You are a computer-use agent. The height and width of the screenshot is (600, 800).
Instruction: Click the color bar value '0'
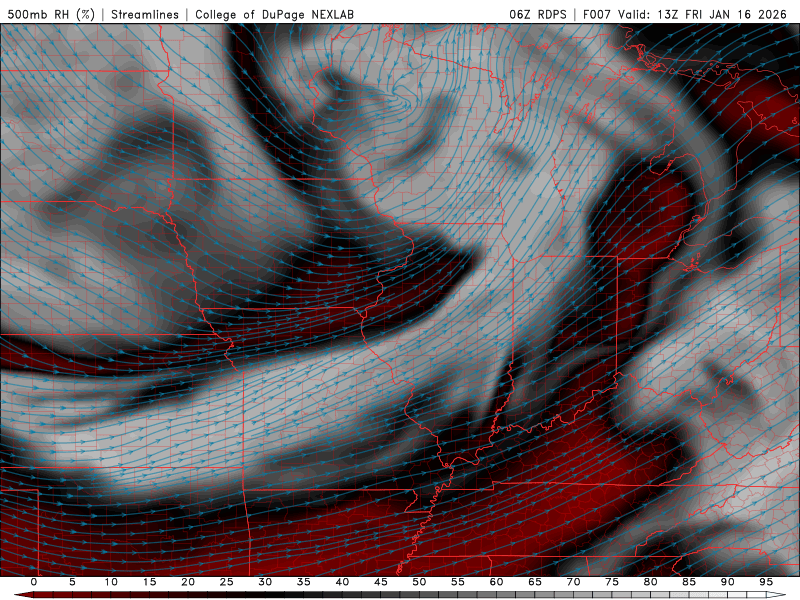coord(34,582)
